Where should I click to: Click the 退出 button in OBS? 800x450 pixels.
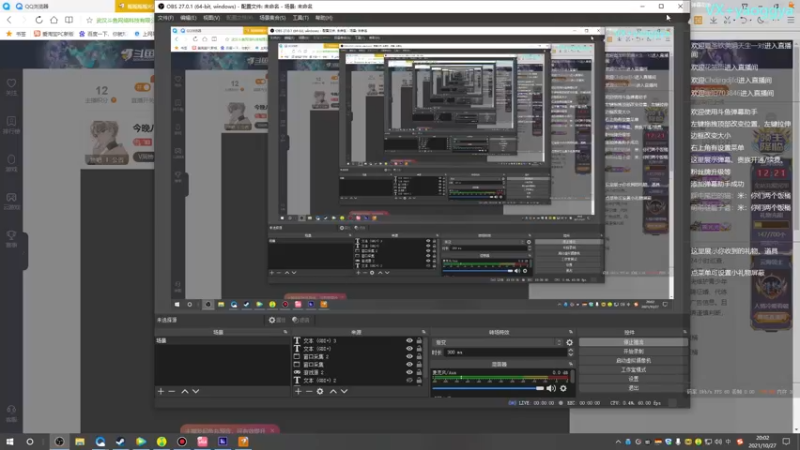(x=633, y=388)
